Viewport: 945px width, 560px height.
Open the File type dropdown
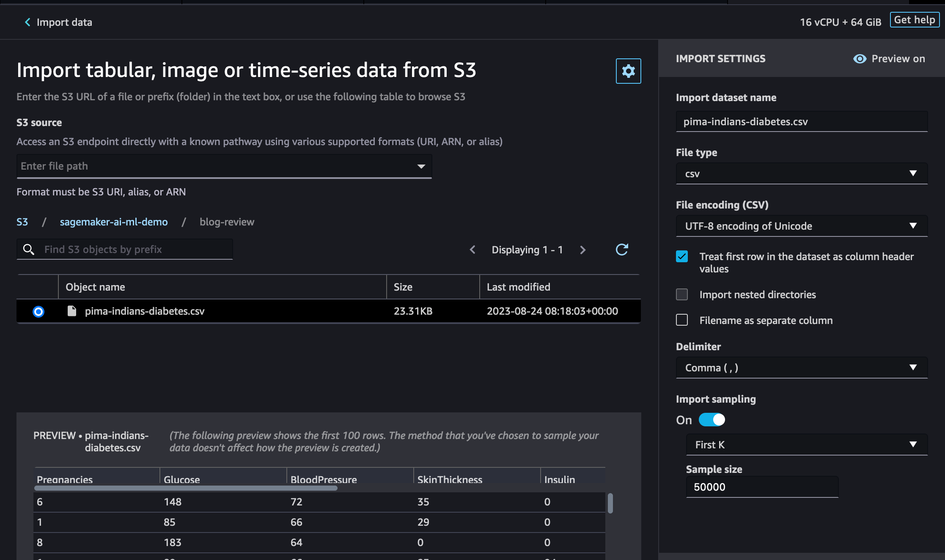pos(801,173)
